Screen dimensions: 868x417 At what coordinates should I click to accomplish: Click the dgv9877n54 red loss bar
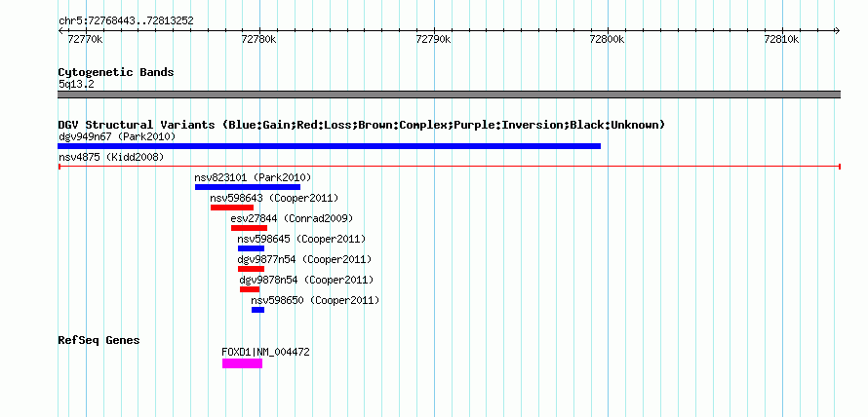point(251,269)
